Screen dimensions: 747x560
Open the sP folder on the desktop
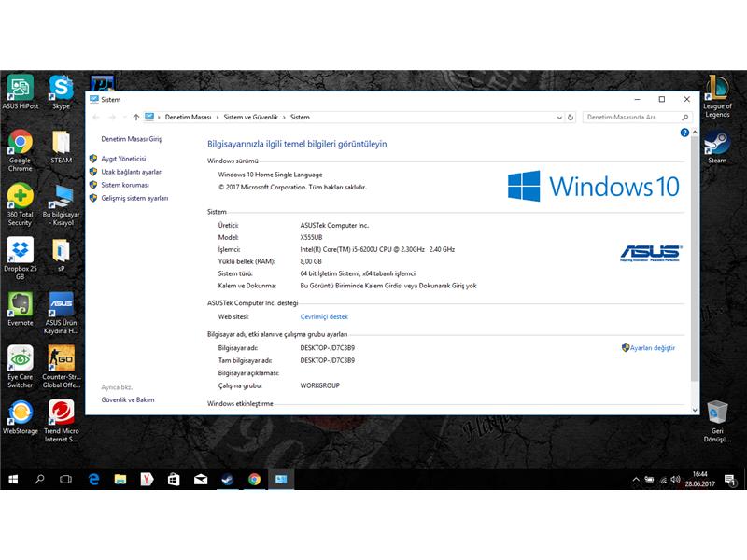point(61,255)
